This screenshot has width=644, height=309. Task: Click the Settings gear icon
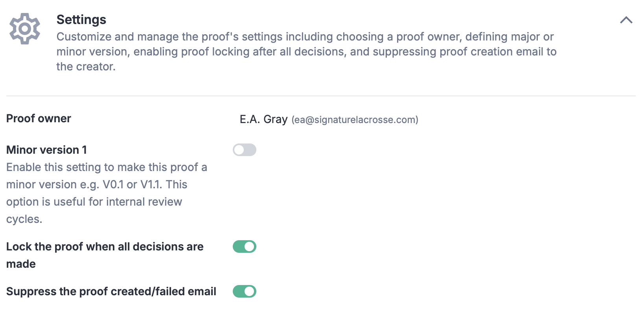tap(25, 28)
